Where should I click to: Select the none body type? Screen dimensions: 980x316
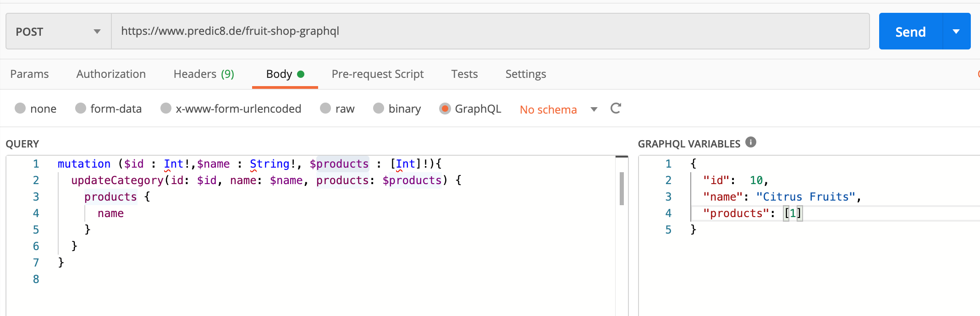click(x=20, y=108)
